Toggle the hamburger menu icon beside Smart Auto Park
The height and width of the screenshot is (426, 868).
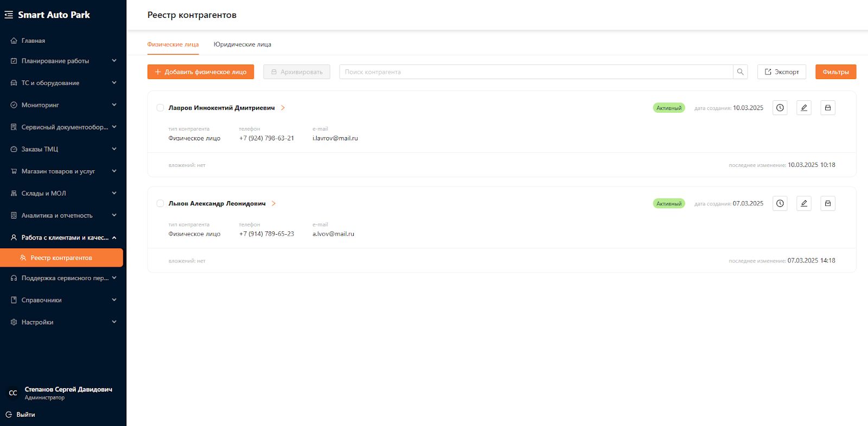coord(9,15)
